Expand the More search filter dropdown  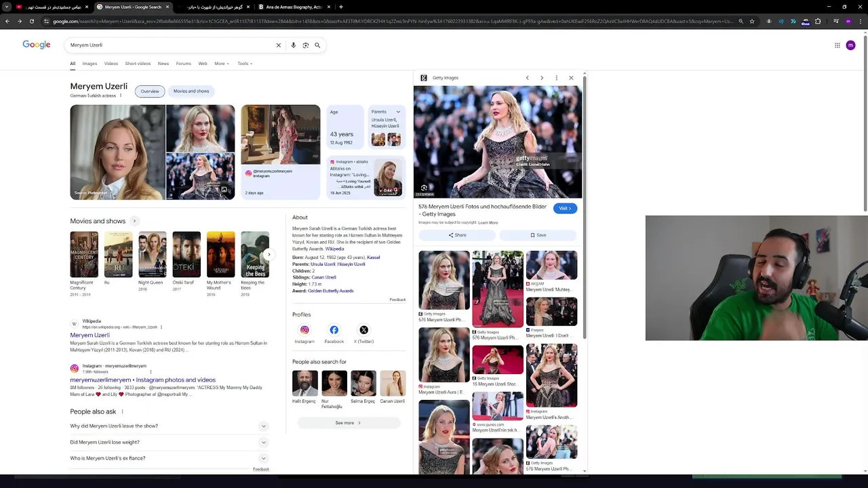click(222, 64)
